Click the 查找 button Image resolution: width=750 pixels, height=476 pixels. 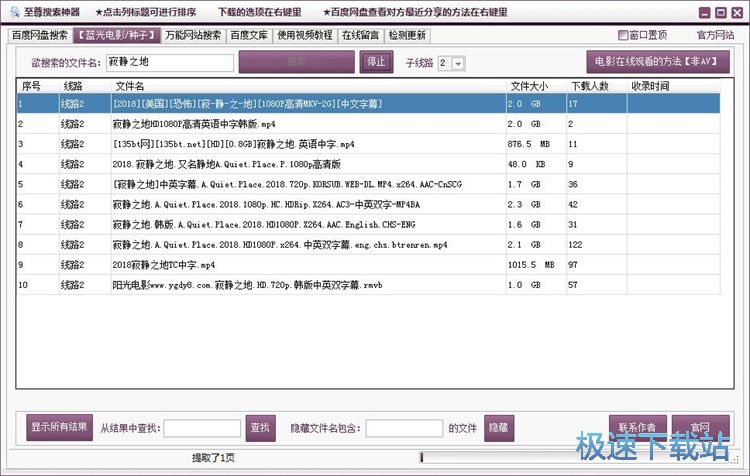click(x=260, y=428)
